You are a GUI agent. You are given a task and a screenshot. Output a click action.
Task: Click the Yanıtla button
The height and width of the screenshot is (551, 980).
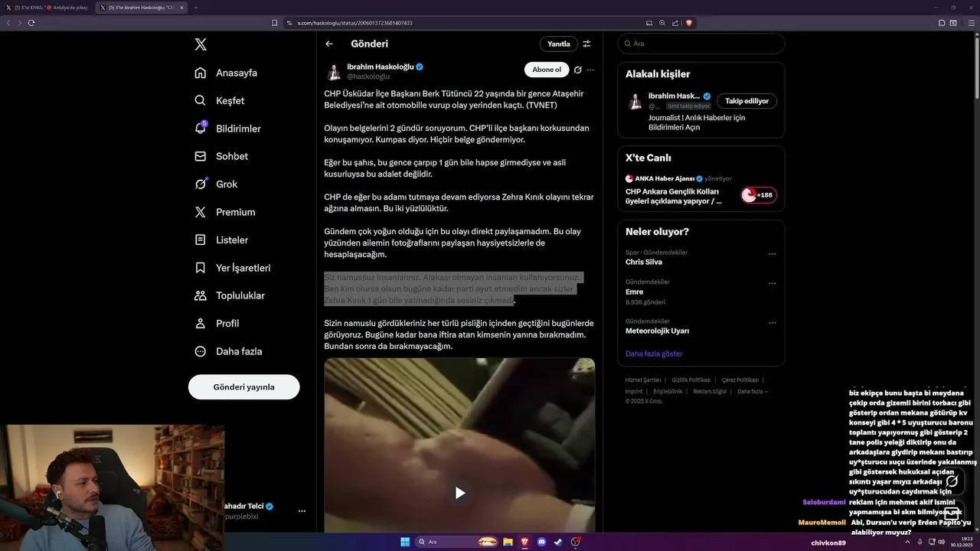point(559,44)
